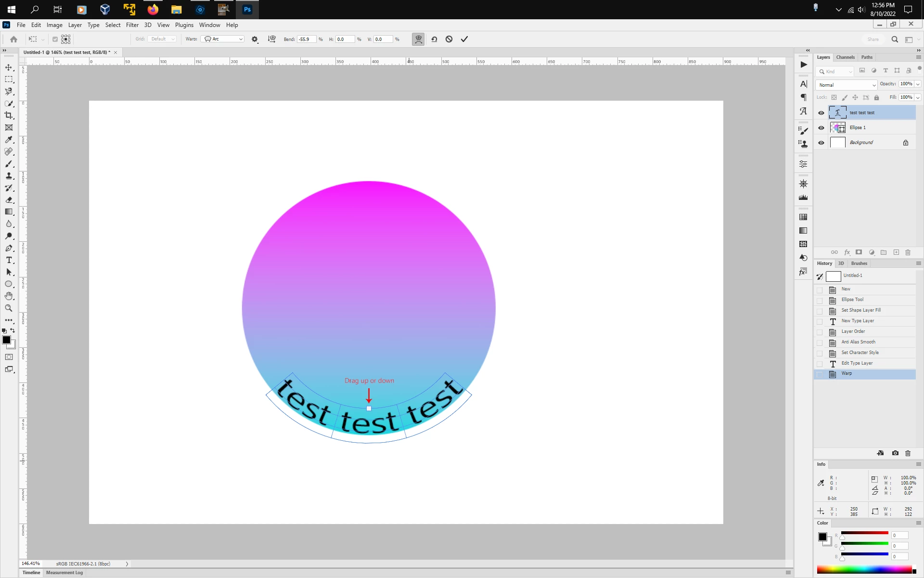Switch to the Channels tab
Viewport: 924px width, 578px height.
845,57
